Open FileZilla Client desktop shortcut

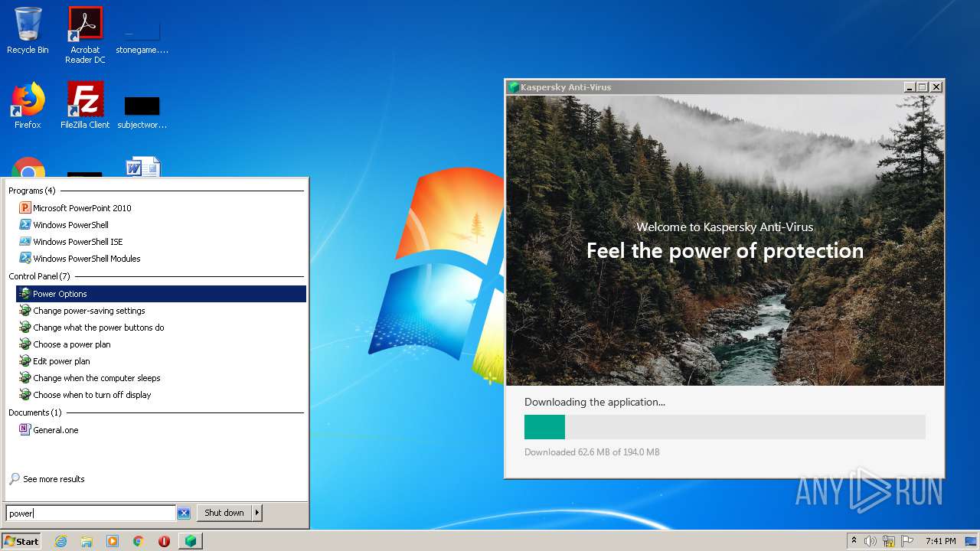point(85,106)
